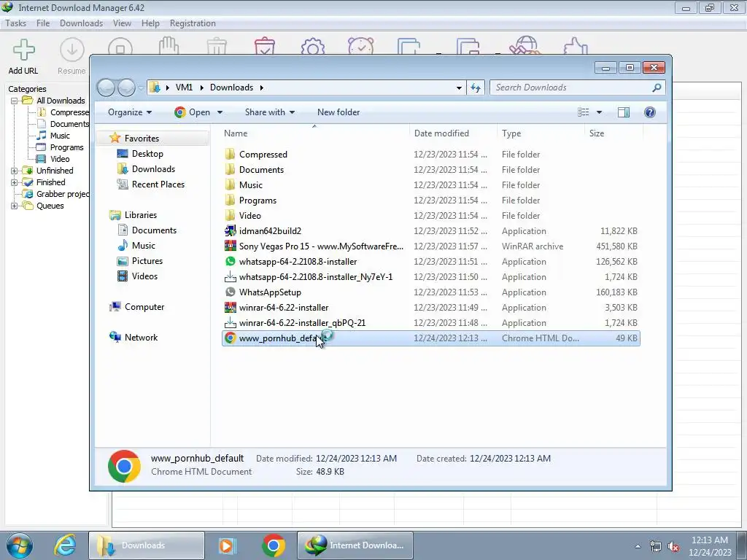
Task: Open the address bar history dropdown
Action: (459, 87)
